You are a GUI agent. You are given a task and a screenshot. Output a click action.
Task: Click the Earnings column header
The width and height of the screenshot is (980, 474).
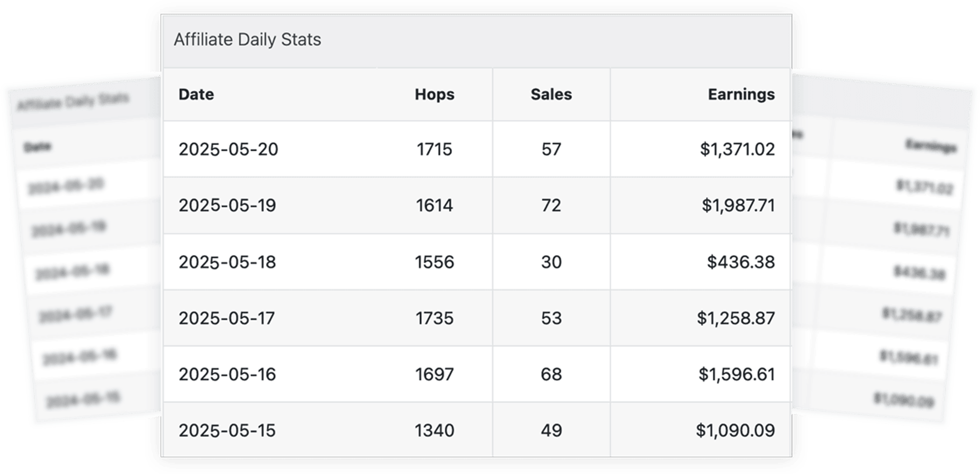pyautogui.click(x=741, y=94)
